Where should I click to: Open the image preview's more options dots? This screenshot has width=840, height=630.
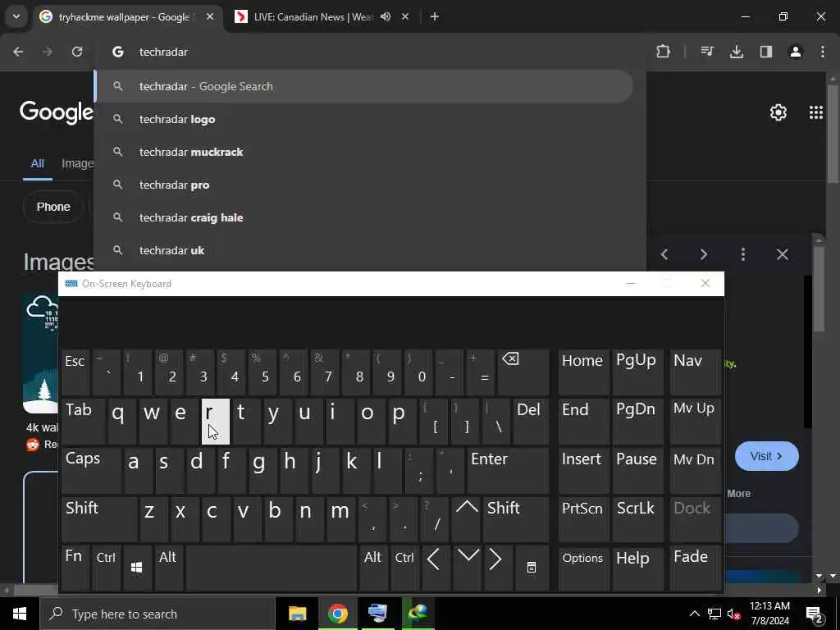[743, 254]
